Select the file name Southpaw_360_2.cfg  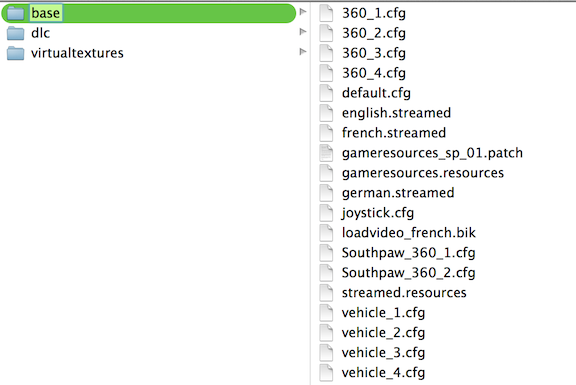click(x=408, y=273)
